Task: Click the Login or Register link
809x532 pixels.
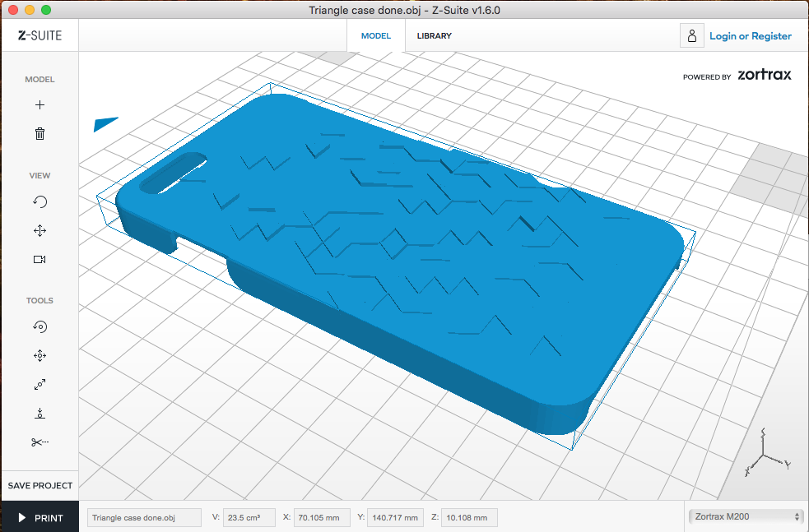Action: 750,36
